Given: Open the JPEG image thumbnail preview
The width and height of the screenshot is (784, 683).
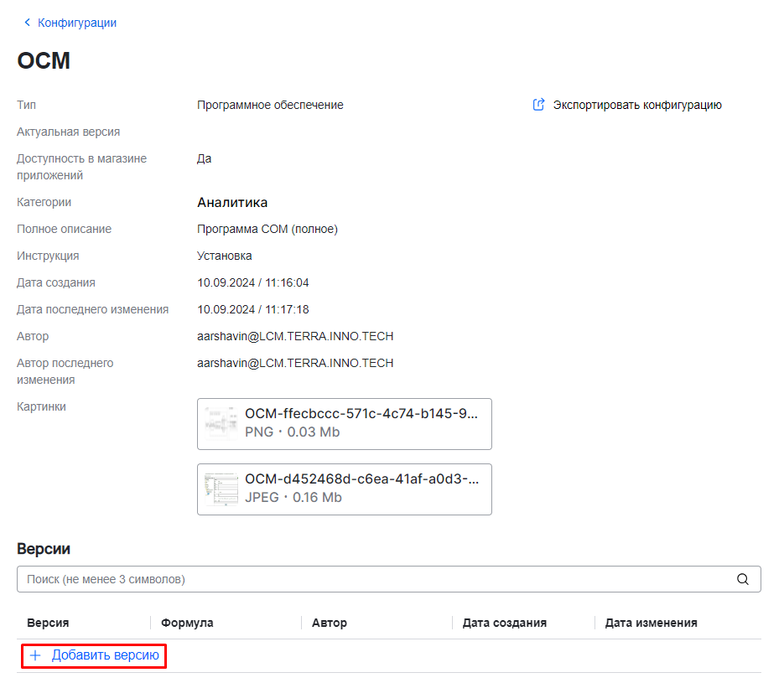Looking at the screenshot, I should [221, 489].
